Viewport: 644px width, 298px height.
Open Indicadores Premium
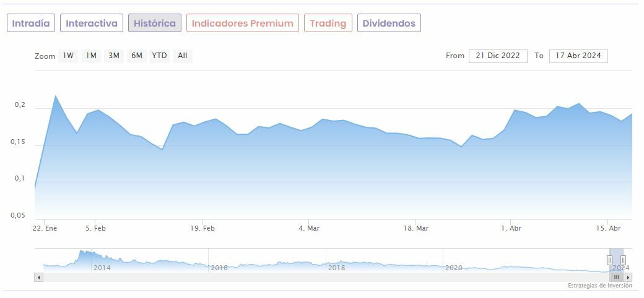tap(243, 23)
